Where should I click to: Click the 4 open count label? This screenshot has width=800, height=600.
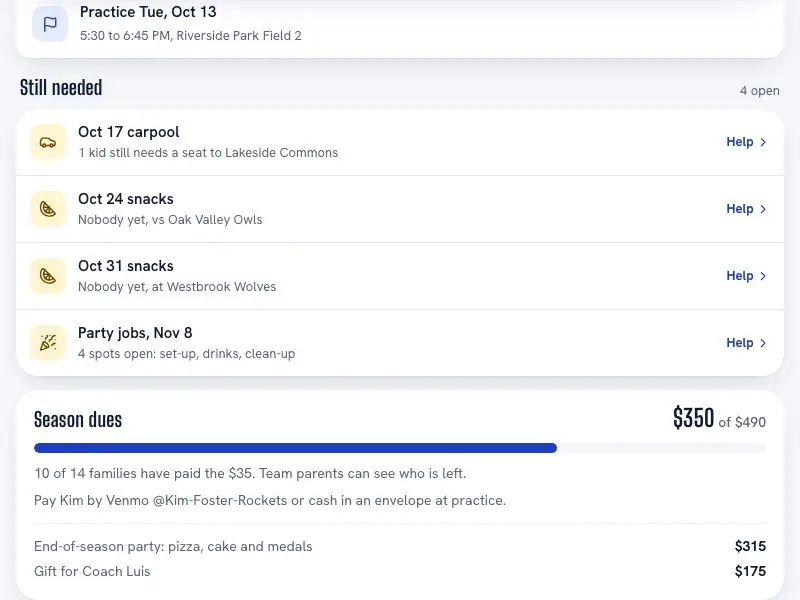click(x=759, y=90)
